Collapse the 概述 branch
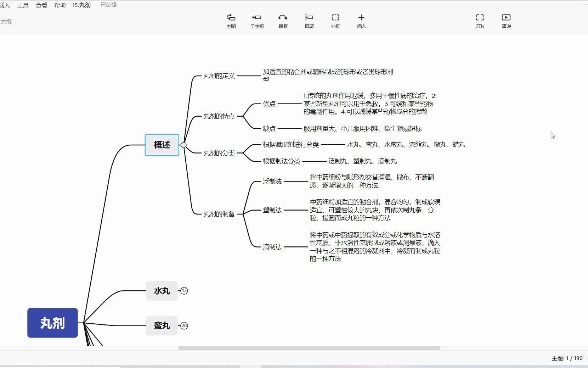Viewport: 588px width, 368px height. point(183,145)
